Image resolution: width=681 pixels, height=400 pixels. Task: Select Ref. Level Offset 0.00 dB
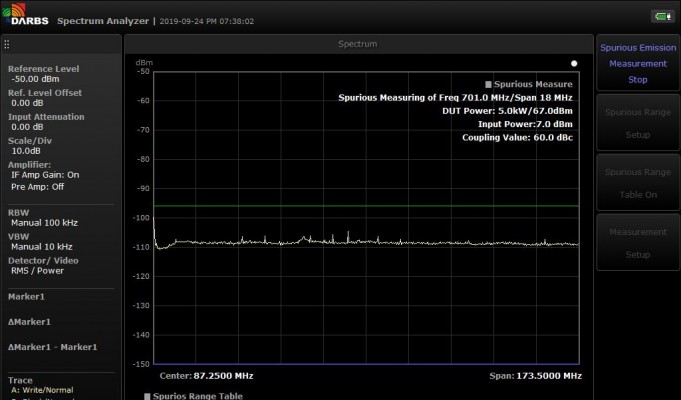45,98
